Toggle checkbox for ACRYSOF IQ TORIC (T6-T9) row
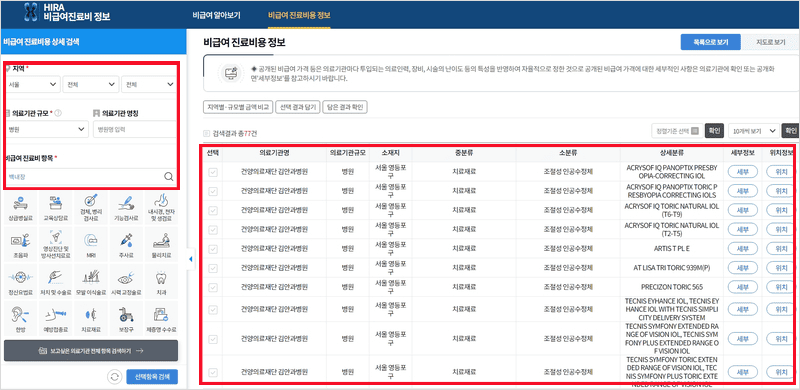The width and height of the screenshot is (800, 390). coord(213,210)
